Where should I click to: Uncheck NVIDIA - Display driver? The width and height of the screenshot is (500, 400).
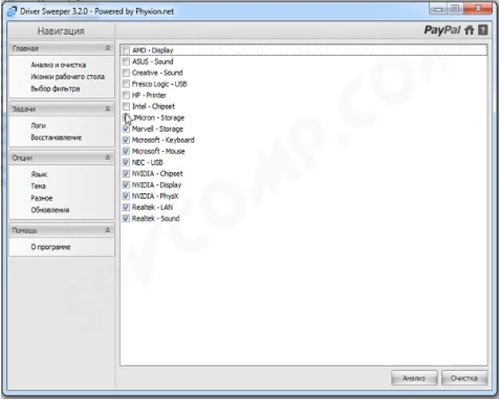[x=126, y=185]
